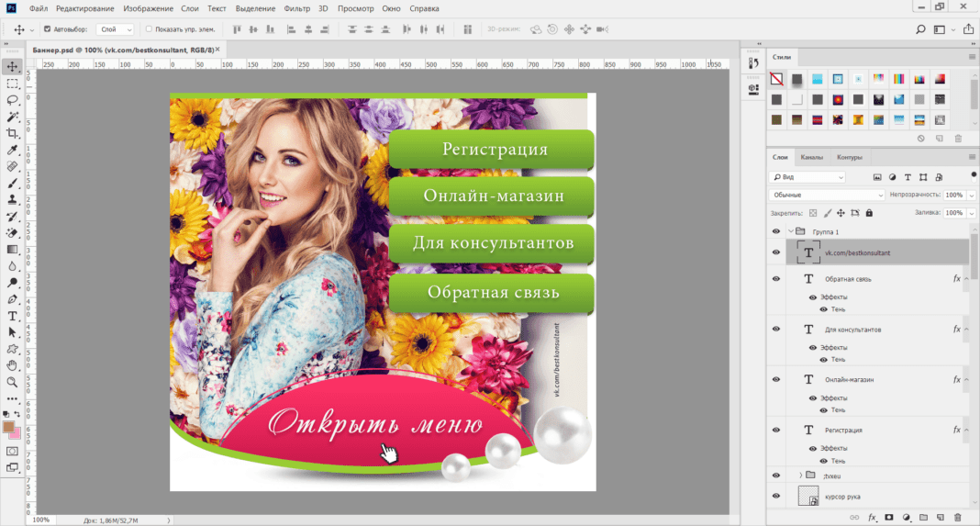
Task: Click the foreground color swatch
Action: pos(10,428)
